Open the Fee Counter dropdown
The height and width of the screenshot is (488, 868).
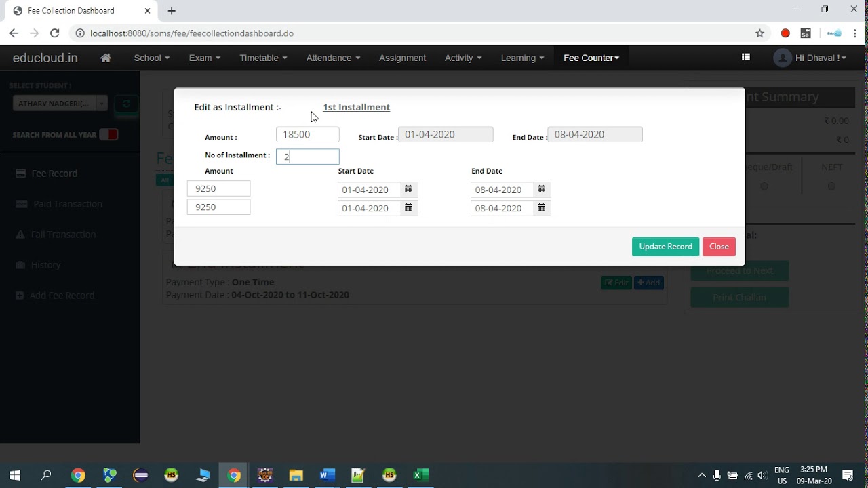pyautogui.click(x=591, y=58)
